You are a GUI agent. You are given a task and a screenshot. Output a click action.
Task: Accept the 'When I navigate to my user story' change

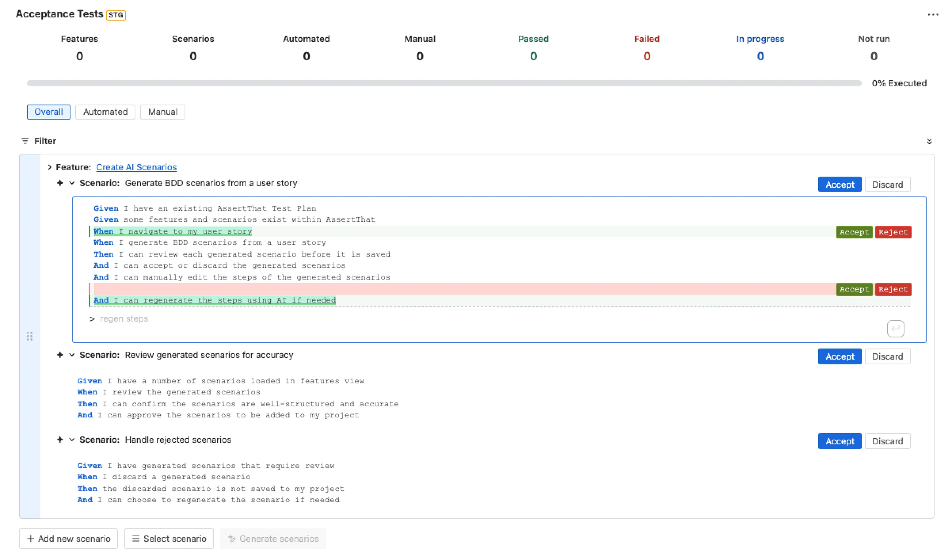[854, 232]
